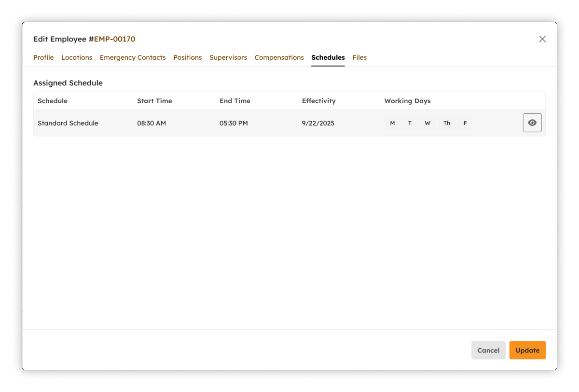
Task: Select the Schedules tab
Action: point(328,57)
